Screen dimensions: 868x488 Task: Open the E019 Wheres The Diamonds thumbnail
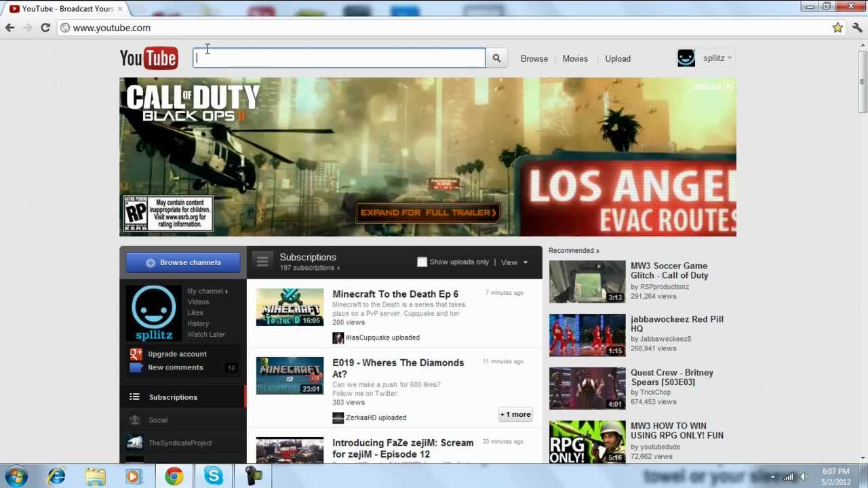coord(290,375)
